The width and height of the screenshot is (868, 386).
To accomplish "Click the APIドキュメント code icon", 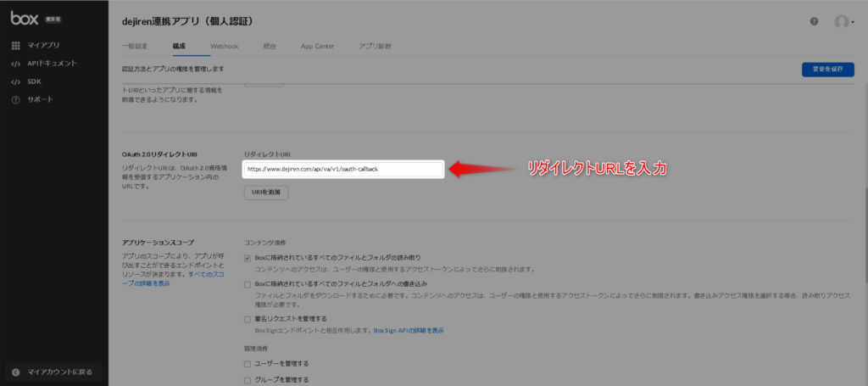I will tap(15, 64).
